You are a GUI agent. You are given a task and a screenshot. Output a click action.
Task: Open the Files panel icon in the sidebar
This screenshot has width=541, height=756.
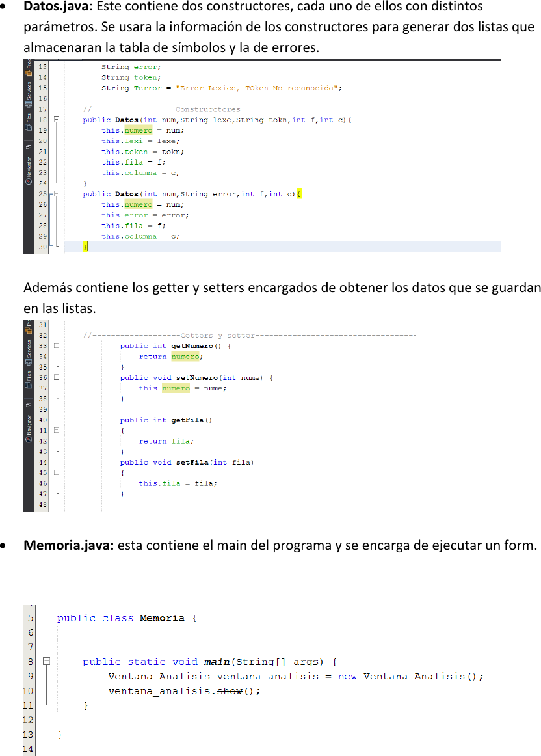click(x=29, y=128)
